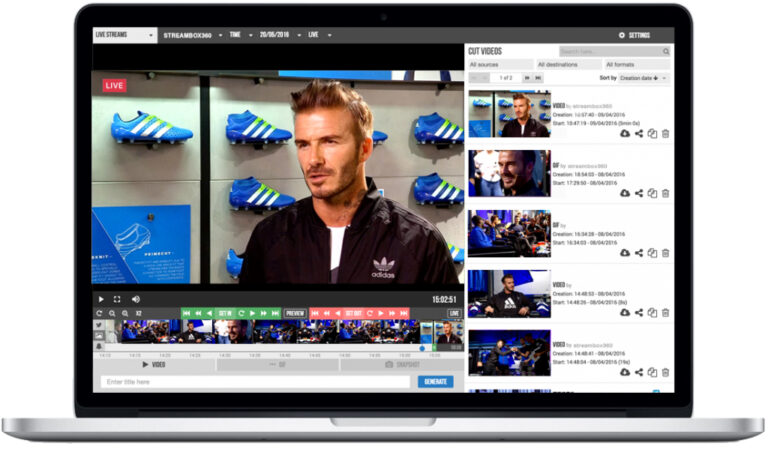The width and height of the screenshot is (768, 452).
Task: Click the green SET IN button
Action: [x=225, y=313]
